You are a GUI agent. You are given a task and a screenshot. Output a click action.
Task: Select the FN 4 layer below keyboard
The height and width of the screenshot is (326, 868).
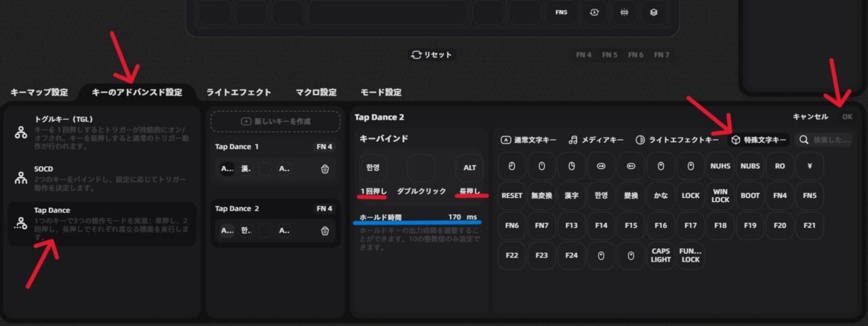(583, 55)
